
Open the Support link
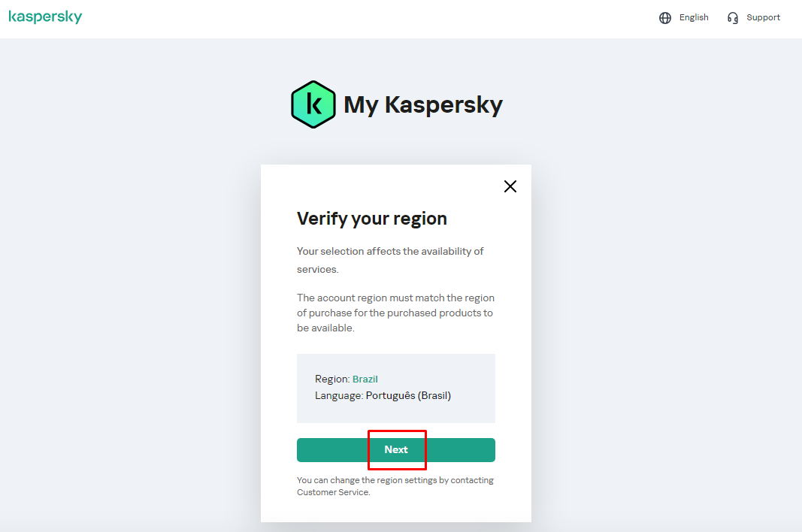pyautogui.click(x=763, y=17)
